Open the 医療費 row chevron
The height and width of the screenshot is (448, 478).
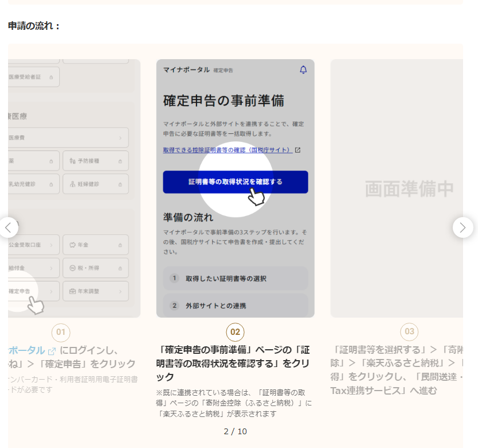(x=120, y=138)
